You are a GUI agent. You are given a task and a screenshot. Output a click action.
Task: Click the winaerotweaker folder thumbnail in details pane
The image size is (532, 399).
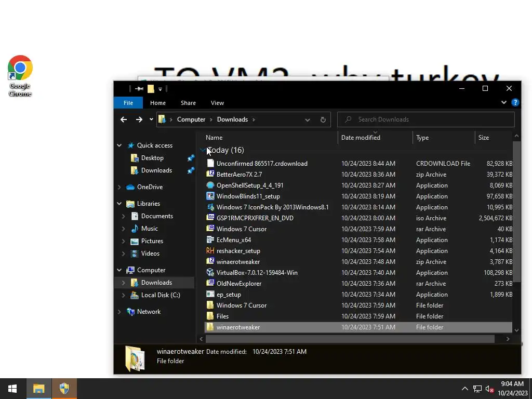coord(135,358)
